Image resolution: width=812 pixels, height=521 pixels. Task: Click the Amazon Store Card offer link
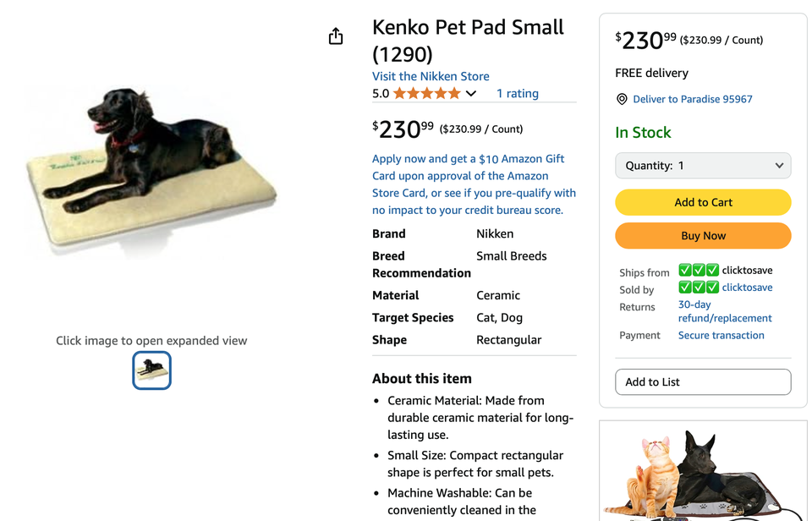pyautogui.click(x=474, y=184)
